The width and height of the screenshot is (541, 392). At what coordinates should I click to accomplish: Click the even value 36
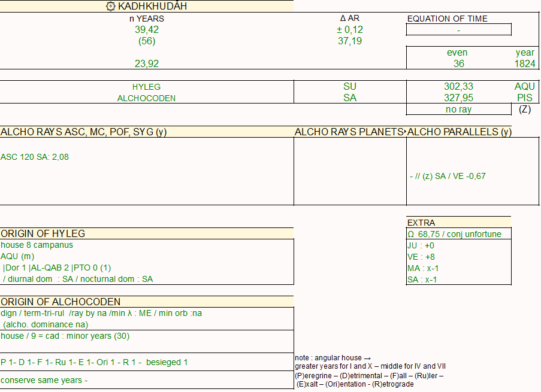click(458, 64)
